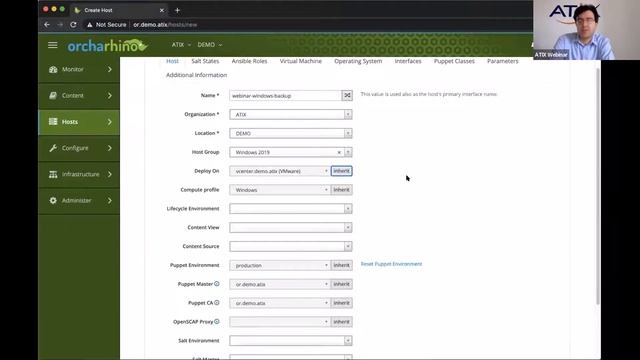640x360 pixels.
Task: Toggle Inherit for Deploy On
Action: (x=342, y=171)
